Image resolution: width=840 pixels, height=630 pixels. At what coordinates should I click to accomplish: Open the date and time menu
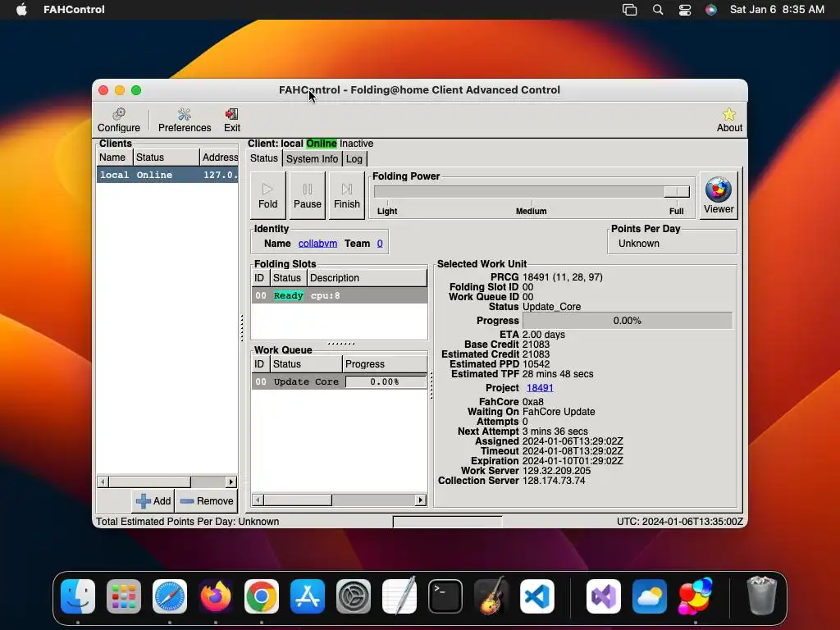tap(777, 10)
